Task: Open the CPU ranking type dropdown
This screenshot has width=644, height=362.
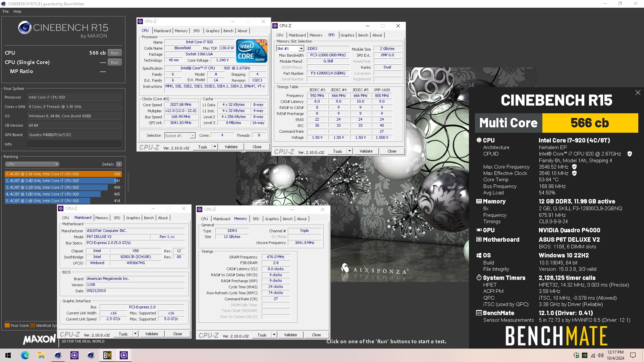Action: point(32,164)
